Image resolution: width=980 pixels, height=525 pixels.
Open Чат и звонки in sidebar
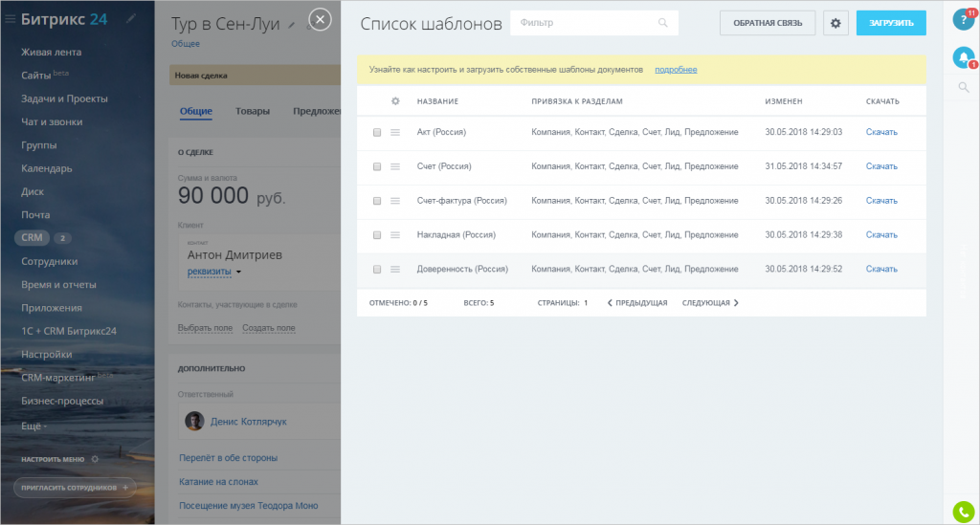52,121
